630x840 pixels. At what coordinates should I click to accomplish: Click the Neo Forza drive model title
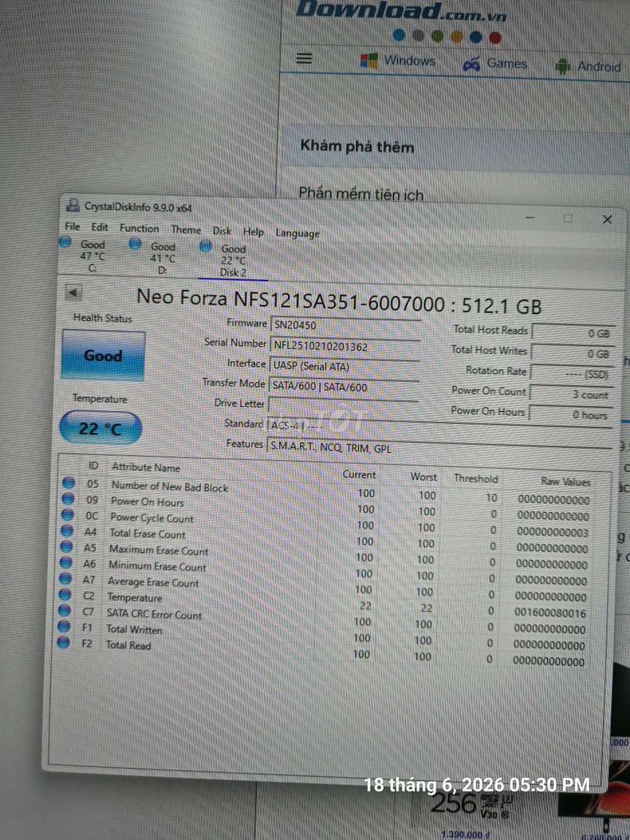[339, 302]
